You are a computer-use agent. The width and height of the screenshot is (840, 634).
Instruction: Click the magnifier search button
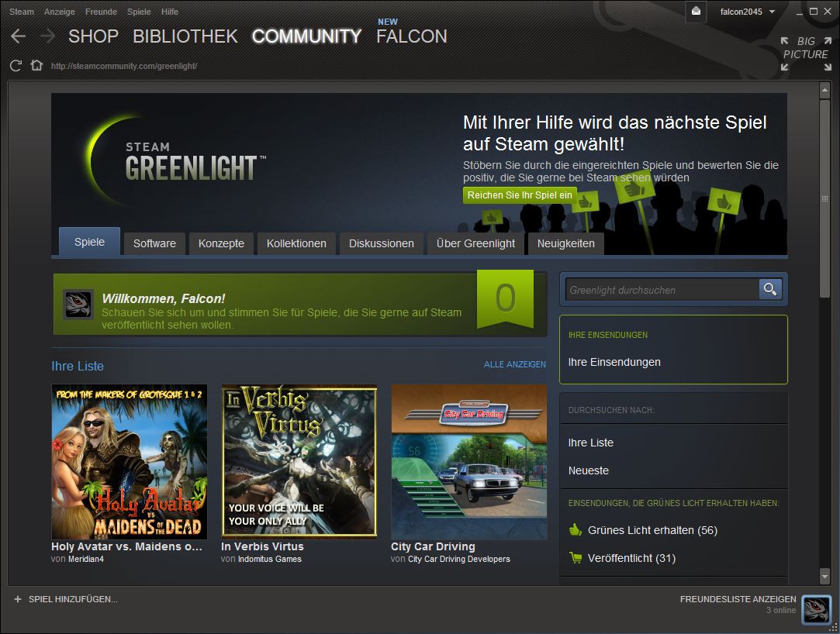(770, 289)
